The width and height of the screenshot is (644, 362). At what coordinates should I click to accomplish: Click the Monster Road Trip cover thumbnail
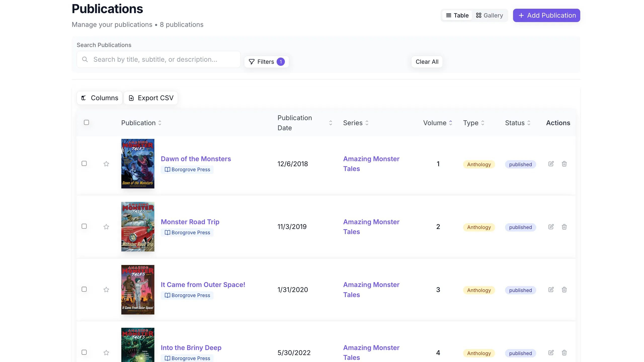pyautogui.click(x=138, y=227)
